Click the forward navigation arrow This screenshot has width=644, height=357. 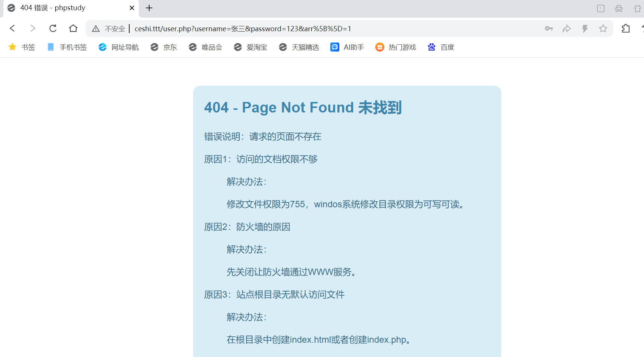click(33, 29)
